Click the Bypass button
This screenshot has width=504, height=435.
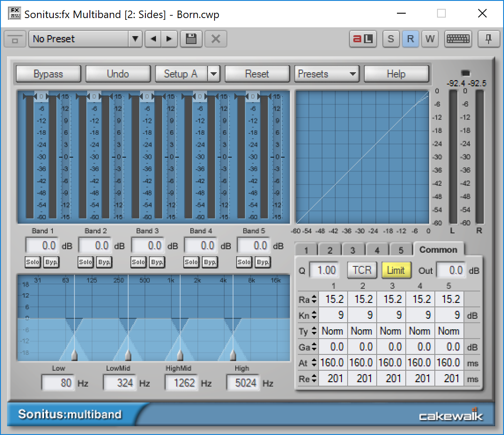tap(48, 74)
